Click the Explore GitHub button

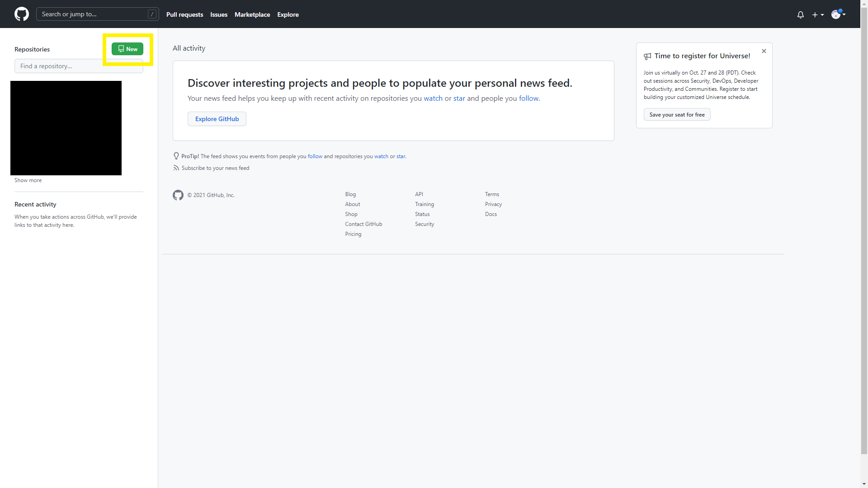(x=217, y=118)
